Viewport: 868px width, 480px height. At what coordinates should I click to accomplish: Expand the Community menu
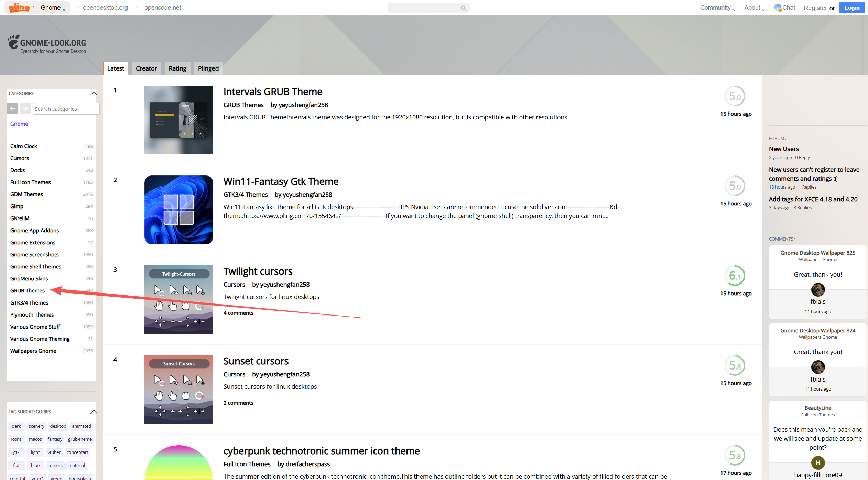pos(717,8)
